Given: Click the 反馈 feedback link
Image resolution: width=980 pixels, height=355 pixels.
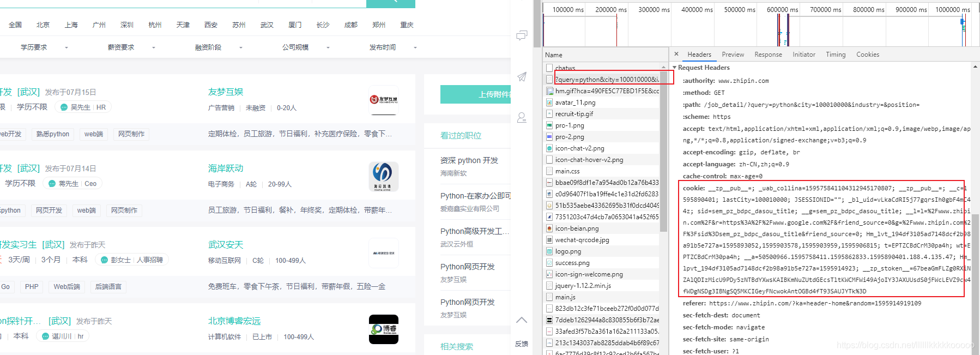Looking at the screenshot, I should (522, 344).
